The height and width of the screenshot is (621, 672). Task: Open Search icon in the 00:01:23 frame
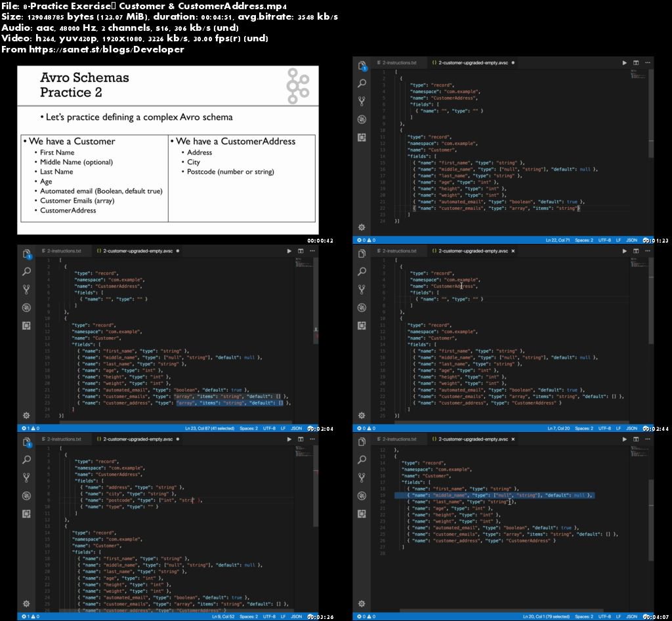click(x=362, y=83)
